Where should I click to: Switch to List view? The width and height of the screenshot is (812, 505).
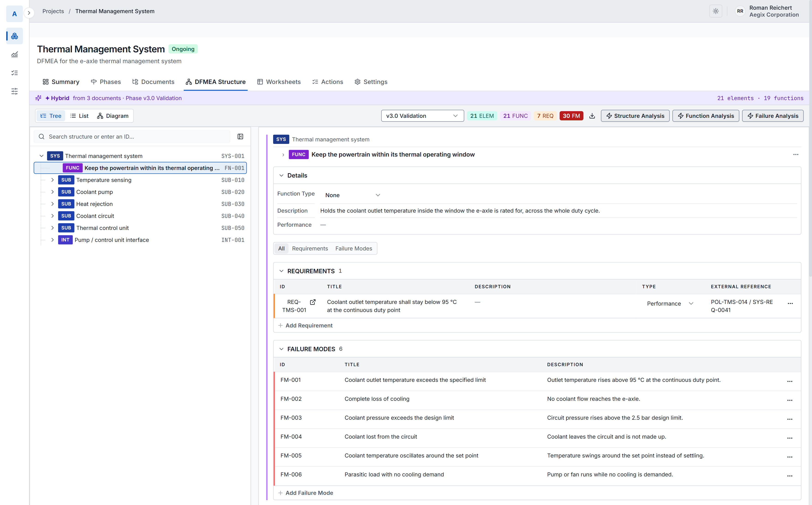79,116
